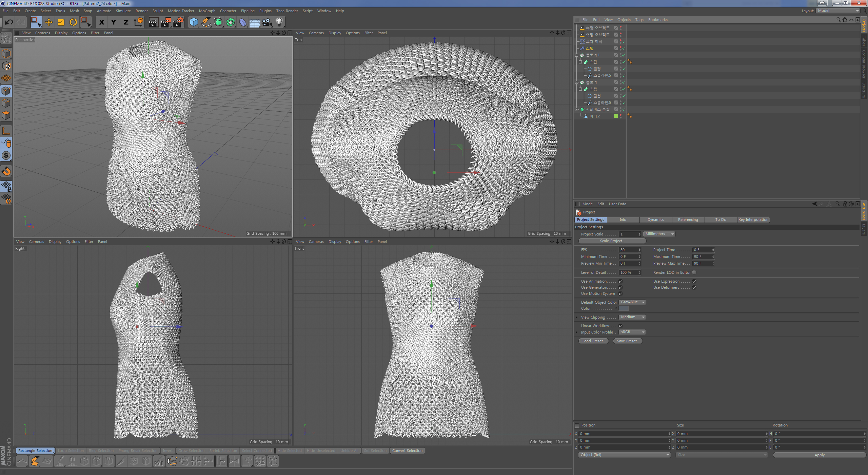Toggle Linear Workflow checkbox
This screenshot has width=868, height=475.
coord(620,326)
